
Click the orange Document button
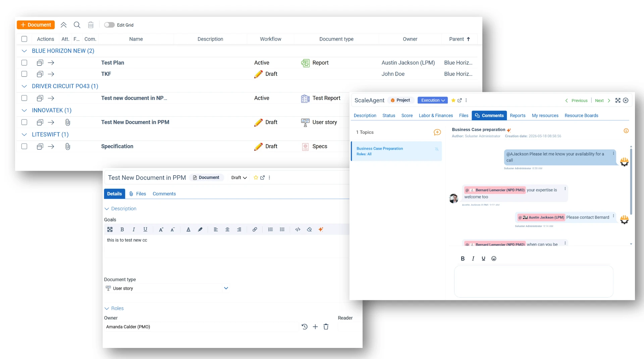pyautogui.click(x=36, y=25)
